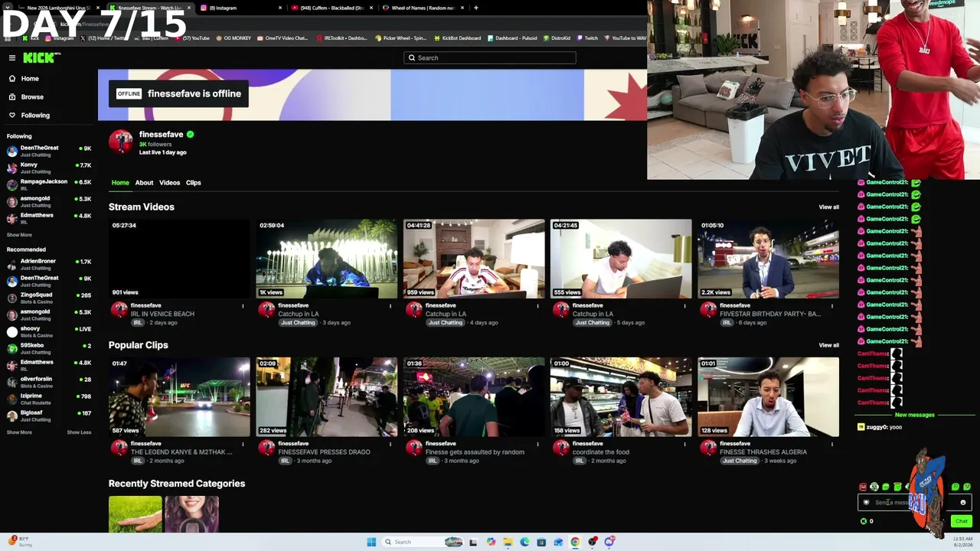Select the red angry emote in chat

863,487
